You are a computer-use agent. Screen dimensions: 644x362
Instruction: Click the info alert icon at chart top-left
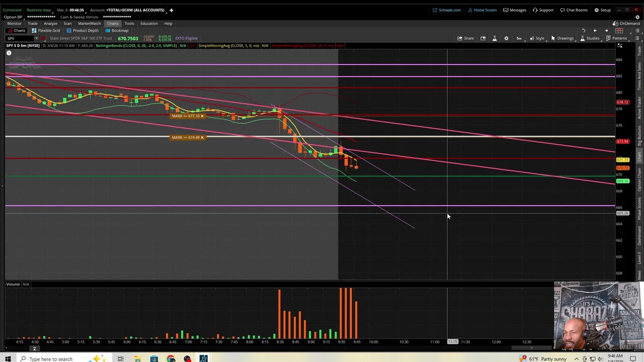tap(9, 53)
